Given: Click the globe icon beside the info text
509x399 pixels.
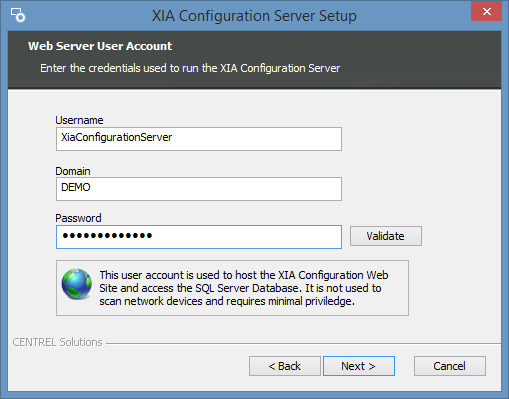Looking at the screenshot, I should click(x=77, y=284).
